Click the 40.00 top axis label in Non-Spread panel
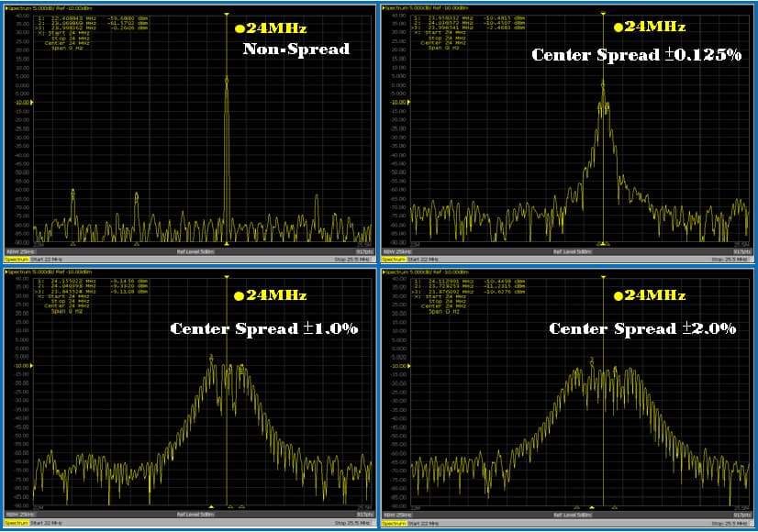The width and height of the screenshot is (758, 532). coord(23,16)
